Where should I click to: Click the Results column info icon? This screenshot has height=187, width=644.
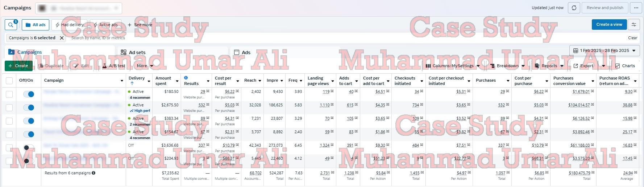[x=186, y=78]
